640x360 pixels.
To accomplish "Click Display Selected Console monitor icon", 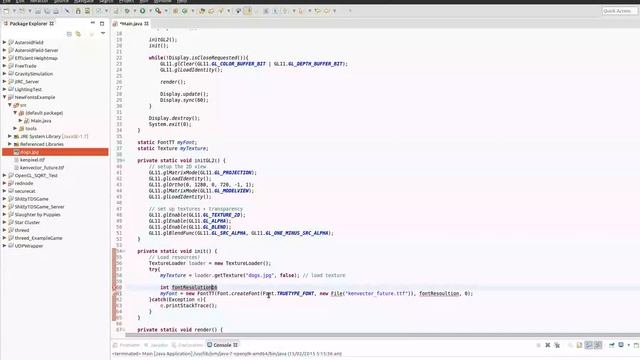I will coord(621,345).
